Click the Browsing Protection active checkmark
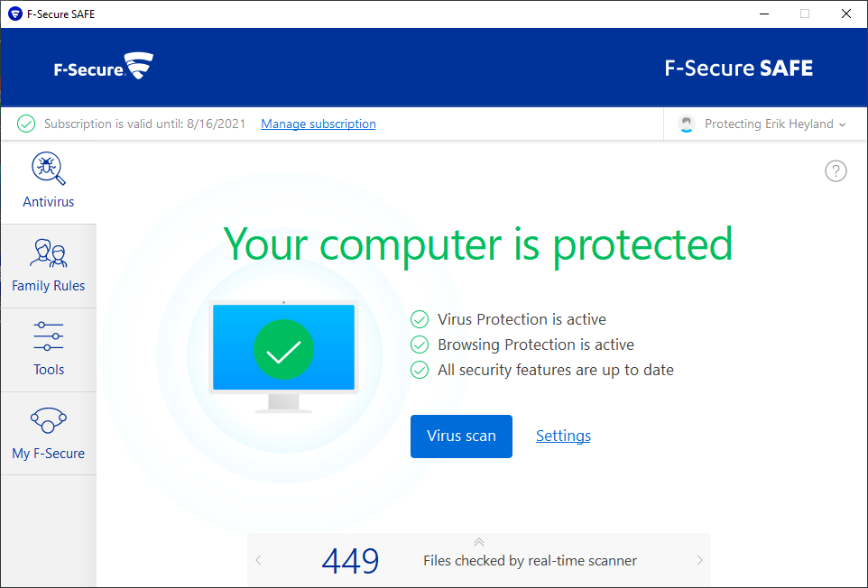The height and width of the screenshot is (588, 868). (x=420, y=345)
